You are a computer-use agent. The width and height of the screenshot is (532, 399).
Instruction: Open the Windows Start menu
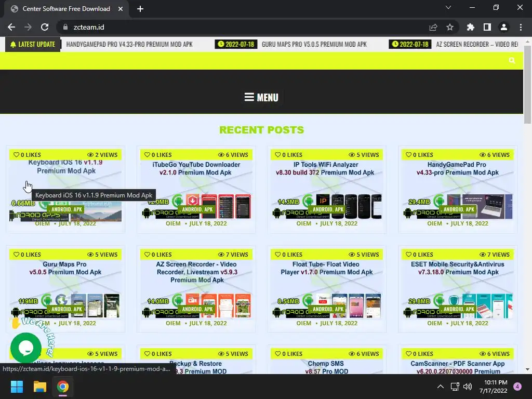17,387
